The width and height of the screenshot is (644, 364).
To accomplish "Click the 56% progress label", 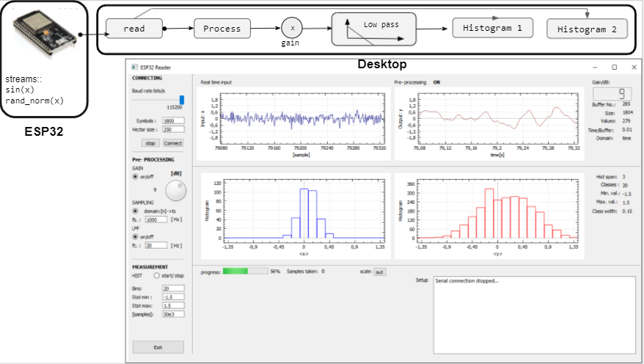I will [275, 272].
